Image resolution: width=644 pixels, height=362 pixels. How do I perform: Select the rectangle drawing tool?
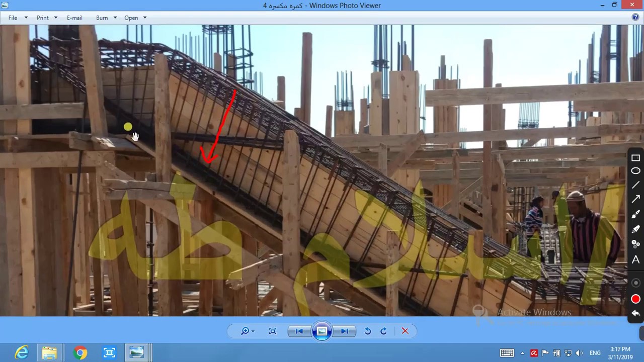(x=635, y=158)
